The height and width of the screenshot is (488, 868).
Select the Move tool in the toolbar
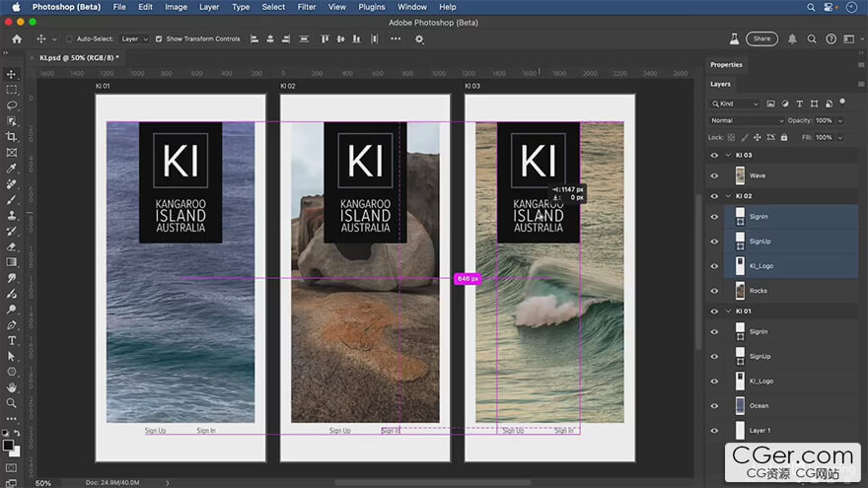coord(11,74)
